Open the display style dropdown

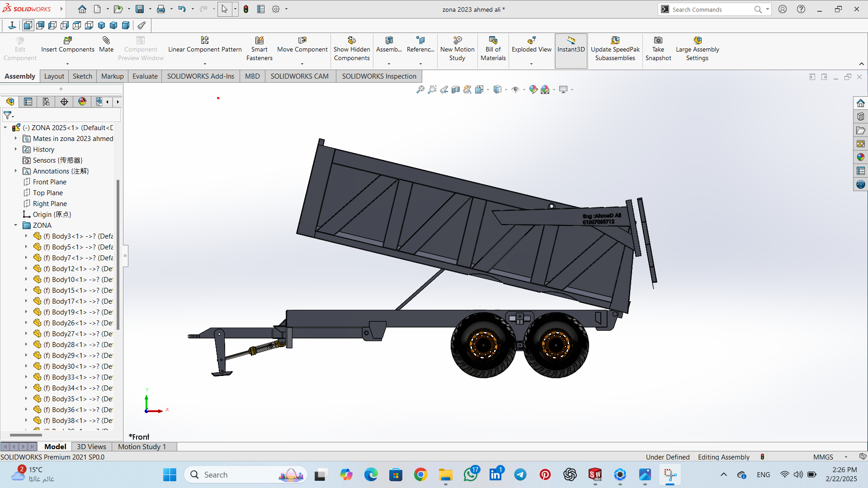point(506,89)
